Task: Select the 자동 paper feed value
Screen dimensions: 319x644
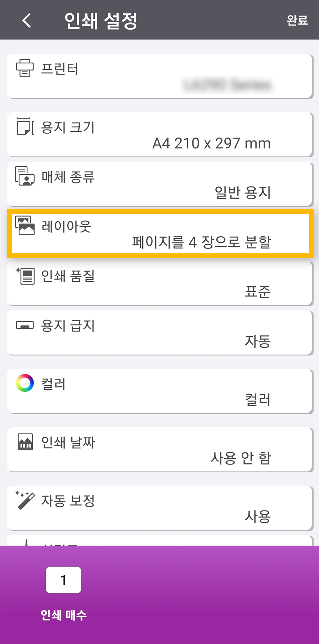Action: click(257, 341)
